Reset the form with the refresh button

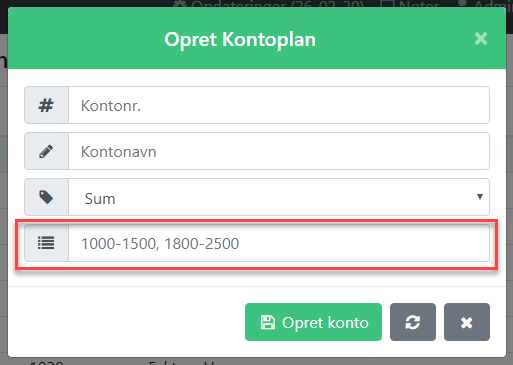pos(413,322)
